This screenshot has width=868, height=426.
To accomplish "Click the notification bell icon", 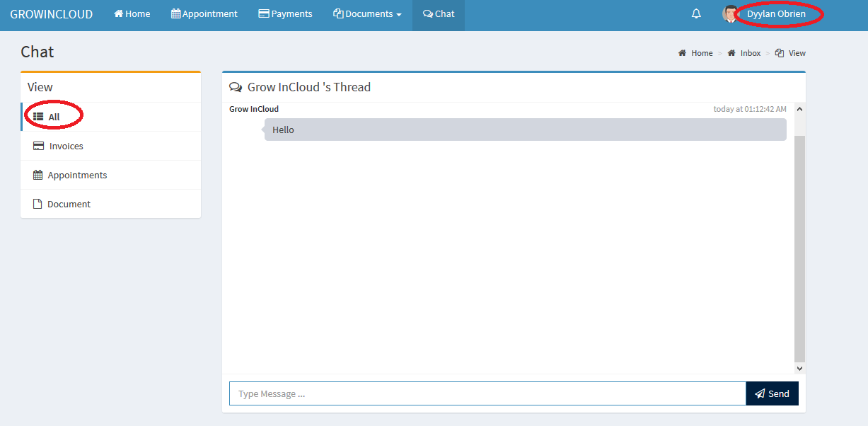I will click(696, 14).
